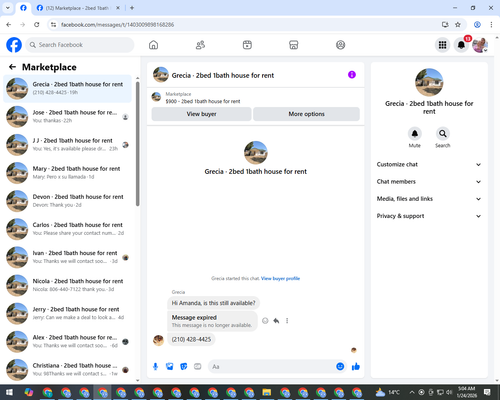Open the emoji picker in message box
The width and height of the screenshot is (500, 400).
(x=340, y=367)
